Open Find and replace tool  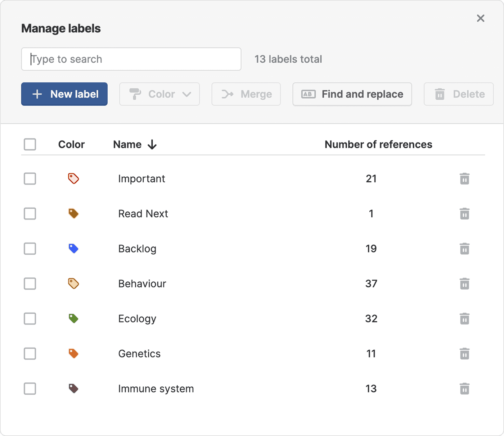[352, 94]
